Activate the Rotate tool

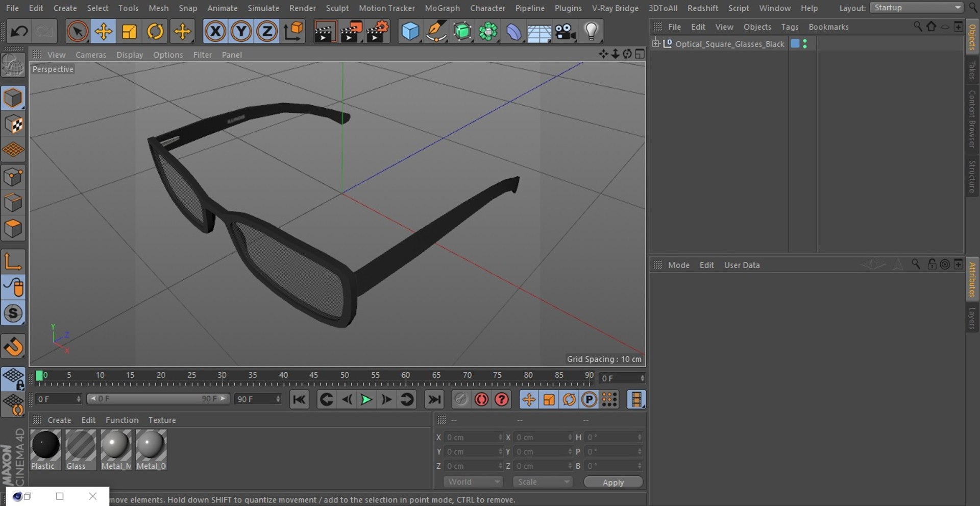155,32
